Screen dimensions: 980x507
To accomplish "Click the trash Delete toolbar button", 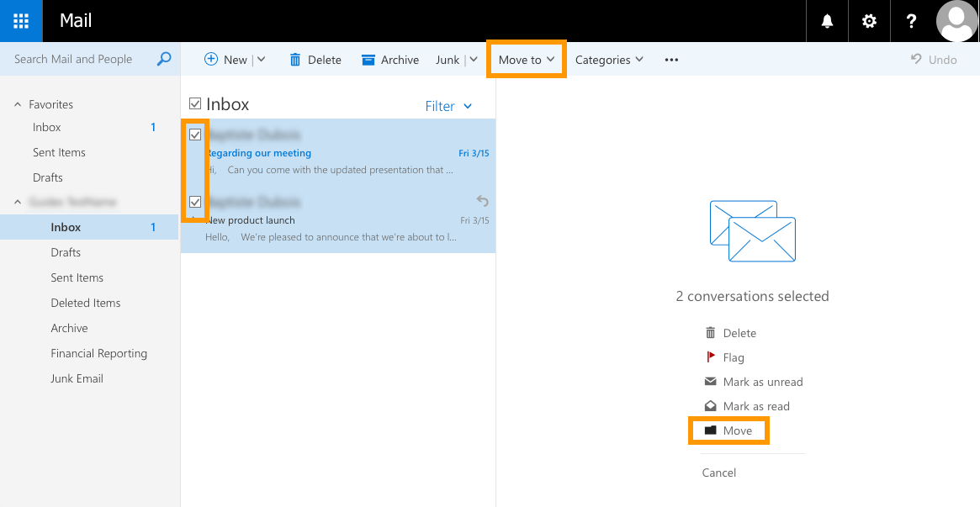I will (315, 60).
